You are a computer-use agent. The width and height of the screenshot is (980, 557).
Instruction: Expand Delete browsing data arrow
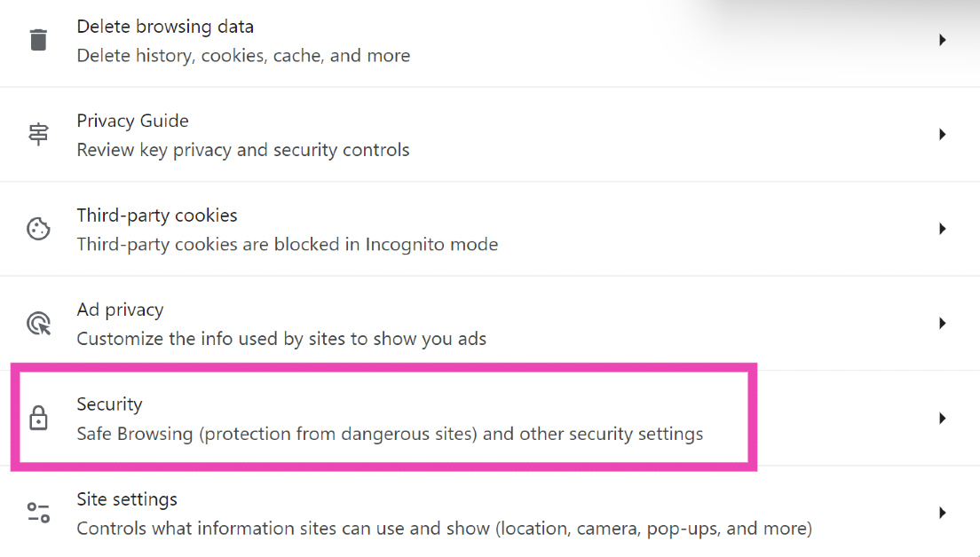942,40
